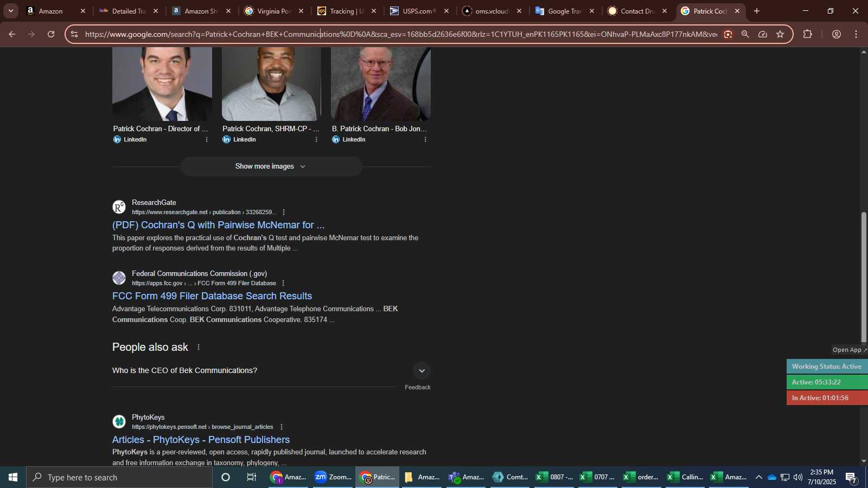Open Patrick Cochran Director image thumbnail
This screenshot has height=488, width=868.
[162, 84]
